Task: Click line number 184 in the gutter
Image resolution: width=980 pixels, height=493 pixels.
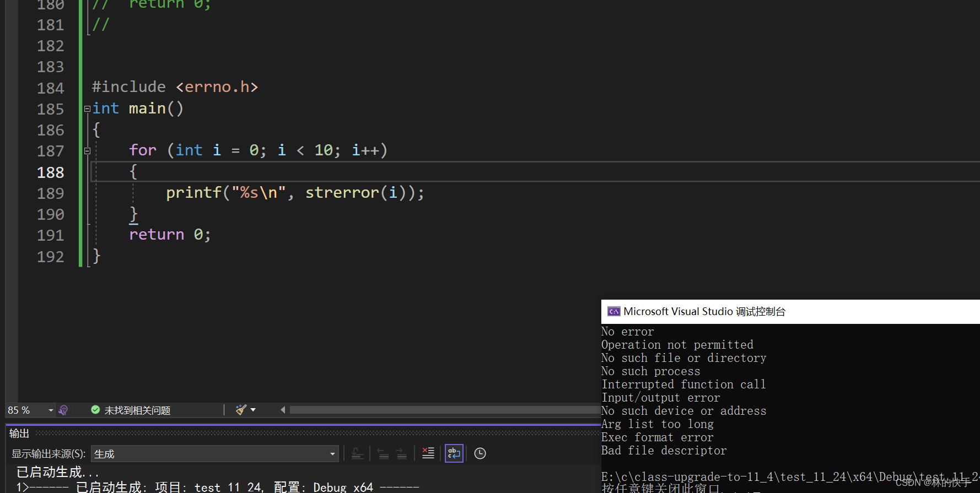Action: 51,88
